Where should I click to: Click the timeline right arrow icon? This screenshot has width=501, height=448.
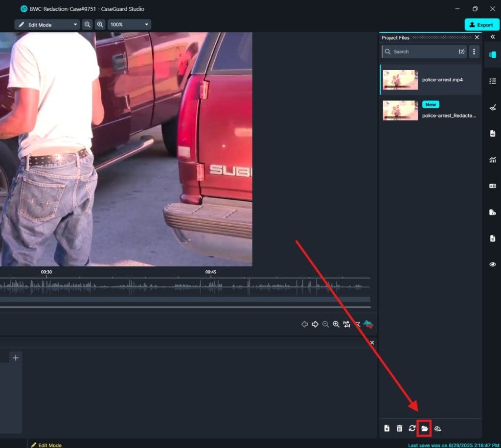point(315,324)
